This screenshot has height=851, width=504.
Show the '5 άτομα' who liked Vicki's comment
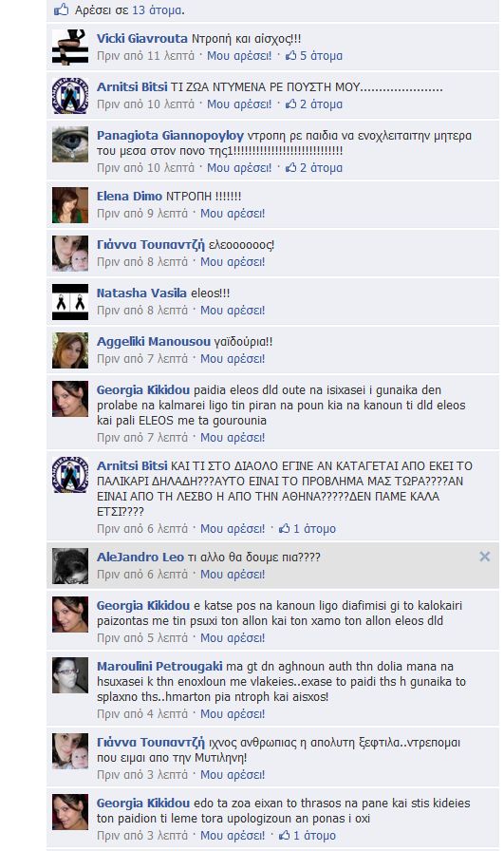(321, 55)
